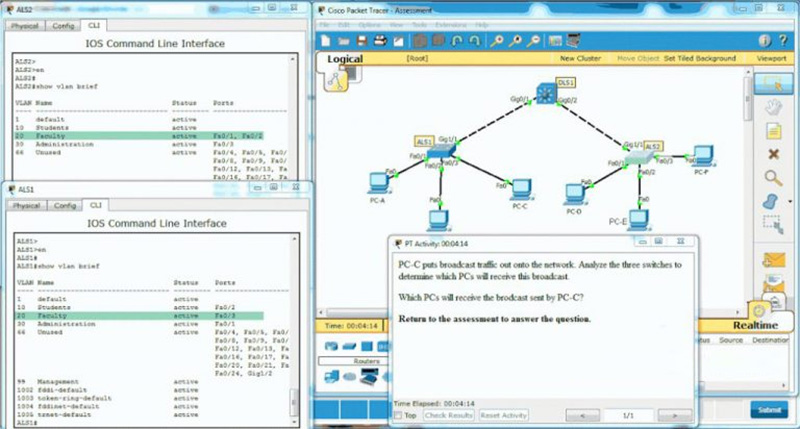Click the Add Simple PDU envelope icon

tap(773, 260)
